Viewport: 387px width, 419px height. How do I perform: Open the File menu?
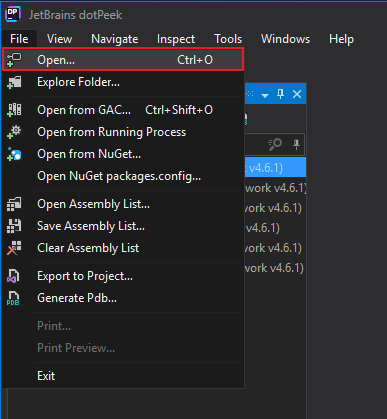pos(19,39)
